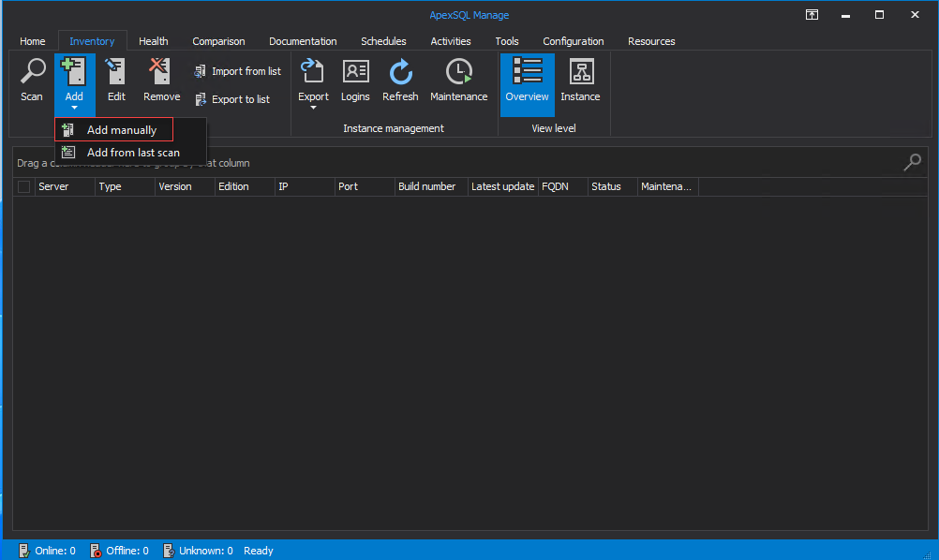Click the Online servers status icon
This screenshot has width=939, height=560.
tap(24, 551)
